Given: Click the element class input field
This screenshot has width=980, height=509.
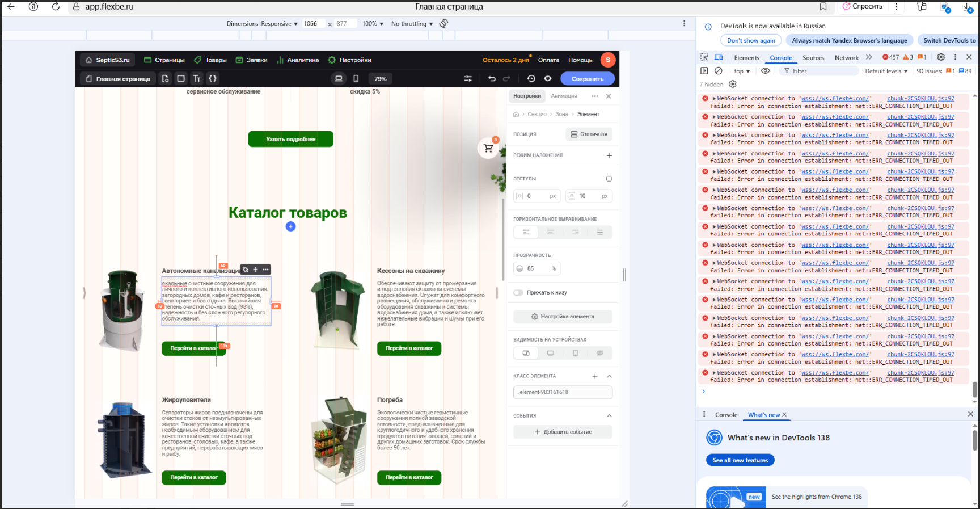Looking at the screenshot, I should [563, 392].
